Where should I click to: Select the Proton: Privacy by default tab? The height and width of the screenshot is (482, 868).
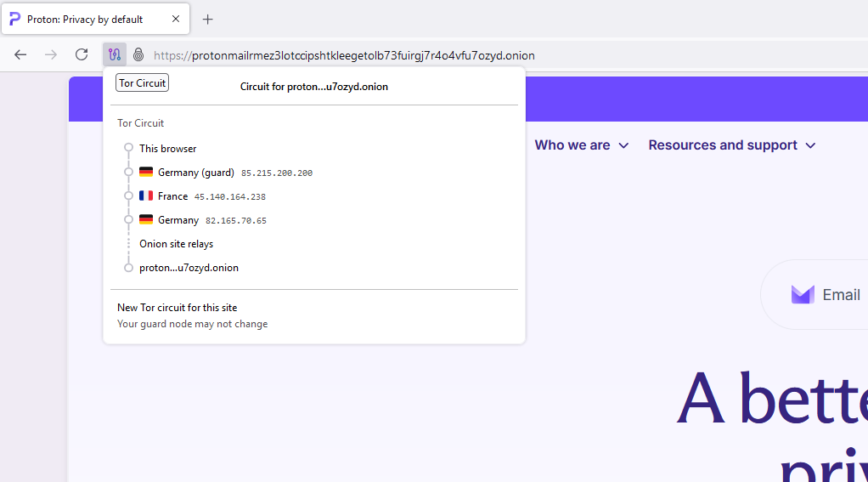pyautogui.click(x=96, y=19)
